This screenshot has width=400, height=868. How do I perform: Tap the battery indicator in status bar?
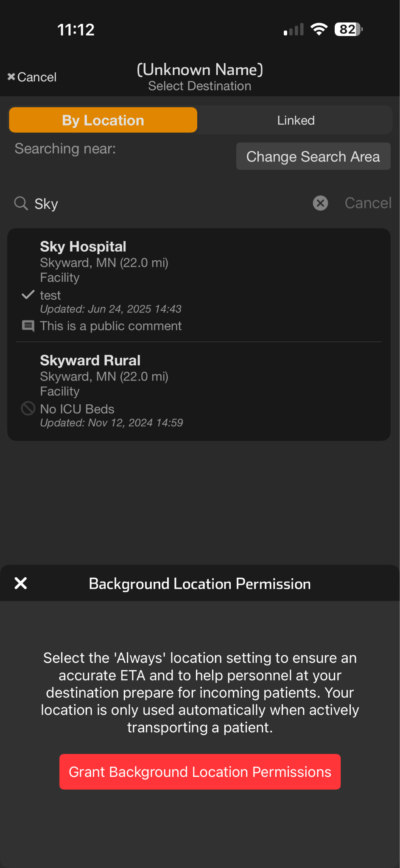tap(348, 30)
